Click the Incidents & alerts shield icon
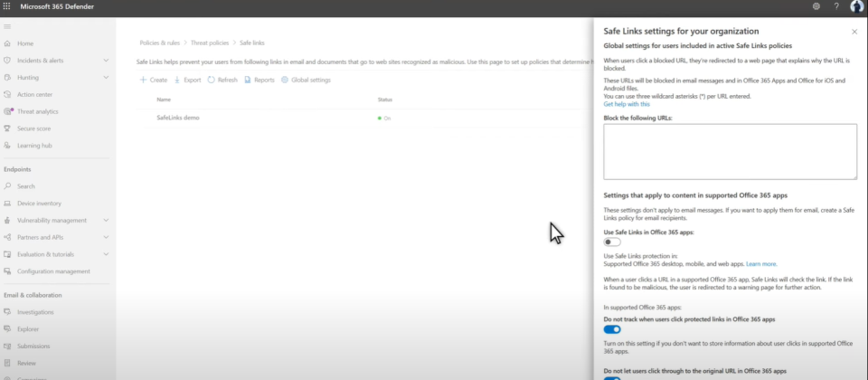The height and width of the screenshot is (380, 868). 7,61
